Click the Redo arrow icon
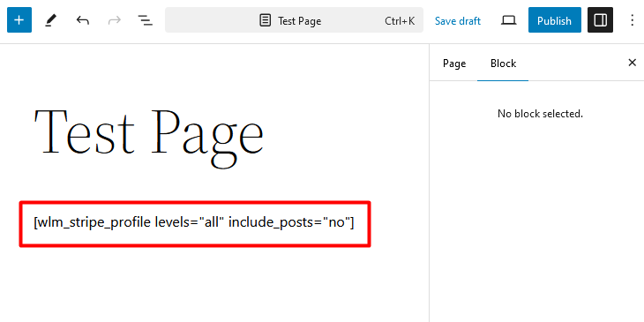 click(x=114, y=20)
